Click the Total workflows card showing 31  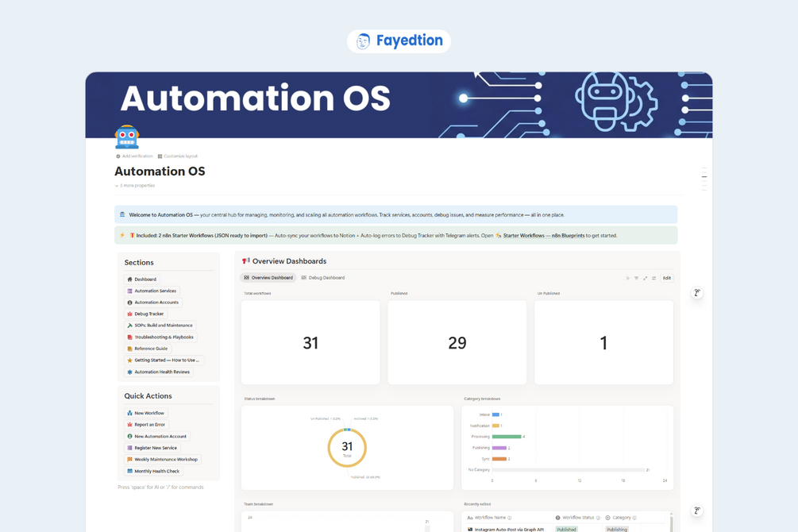pos(310,342)
